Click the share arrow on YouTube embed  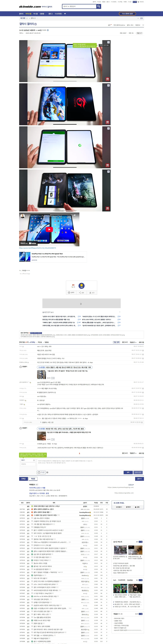pyautogui.click(x=74, y=215)
